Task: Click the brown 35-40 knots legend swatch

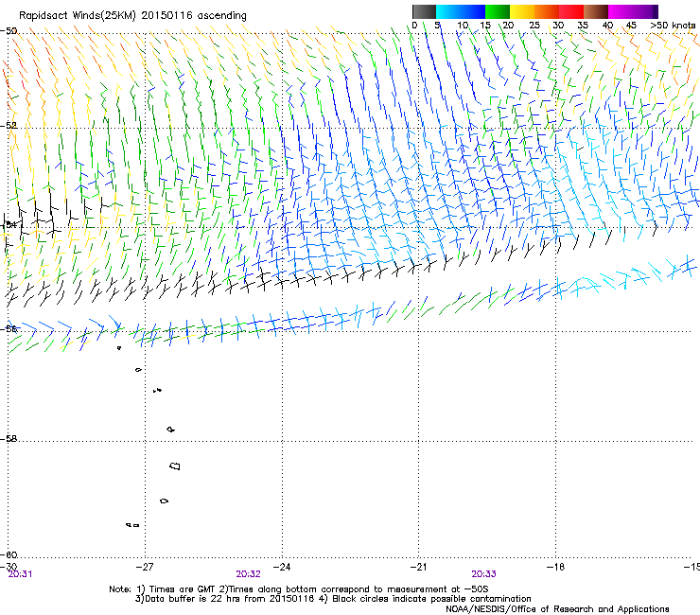Action: click(x=596, y=11)
